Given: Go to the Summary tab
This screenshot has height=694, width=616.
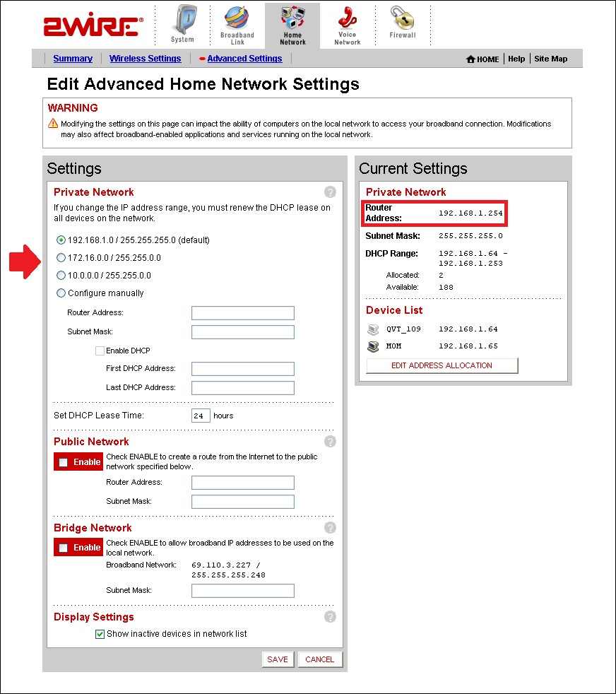Looking at the screenshot, I should click(x=73, y=59).
